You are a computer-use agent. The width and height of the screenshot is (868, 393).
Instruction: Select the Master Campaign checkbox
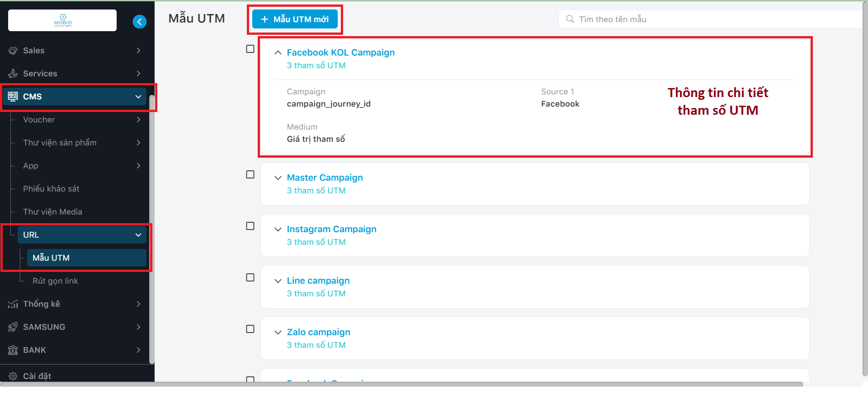point(250,174)
